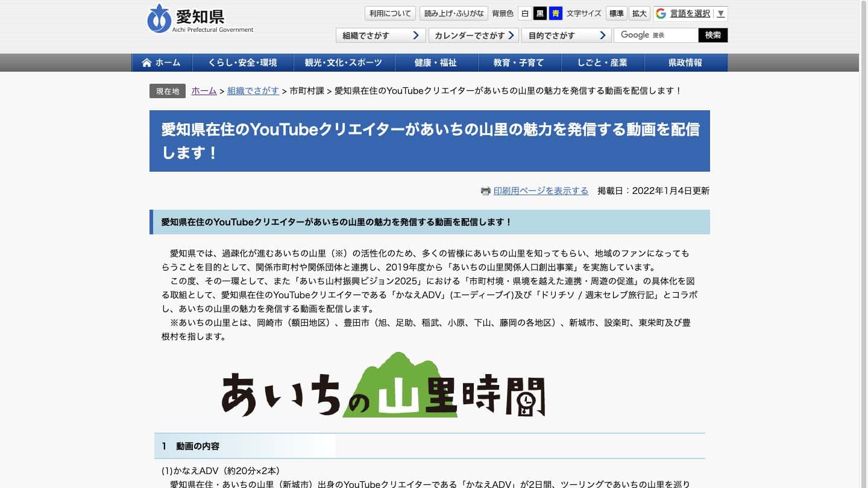The width and height of the screenshot is (868, 488).
Task: Expand the 組織でさがす search menu
Action: tap(380, 35)
